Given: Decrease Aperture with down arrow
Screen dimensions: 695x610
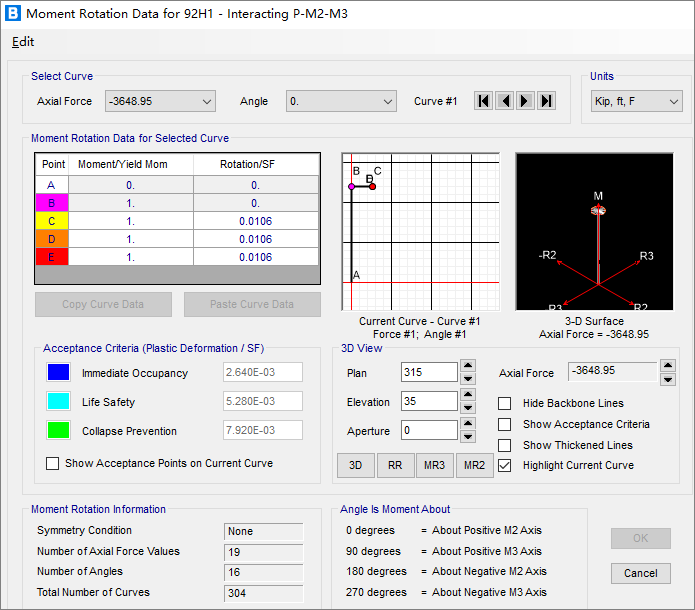Looking at the screenshot, I should pyautogui.click(x=468, y=436).
